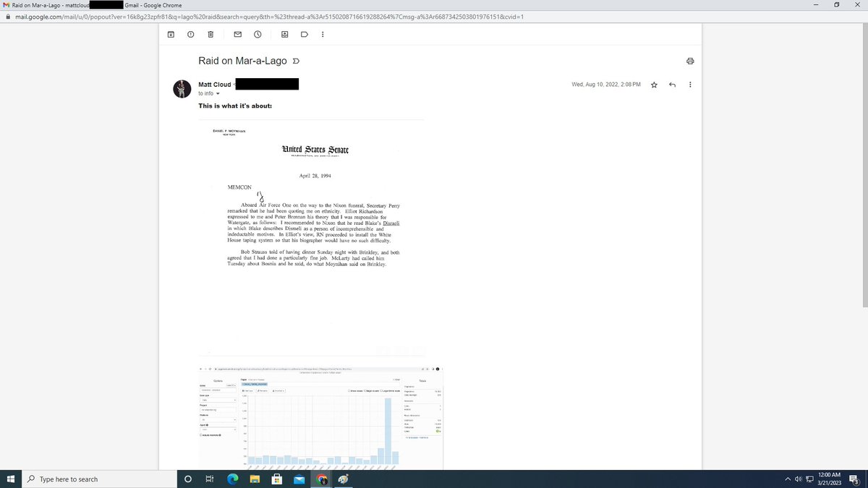Screen dimensions: 868x488
Task: Star the email
Action: (x=653, y=85)
